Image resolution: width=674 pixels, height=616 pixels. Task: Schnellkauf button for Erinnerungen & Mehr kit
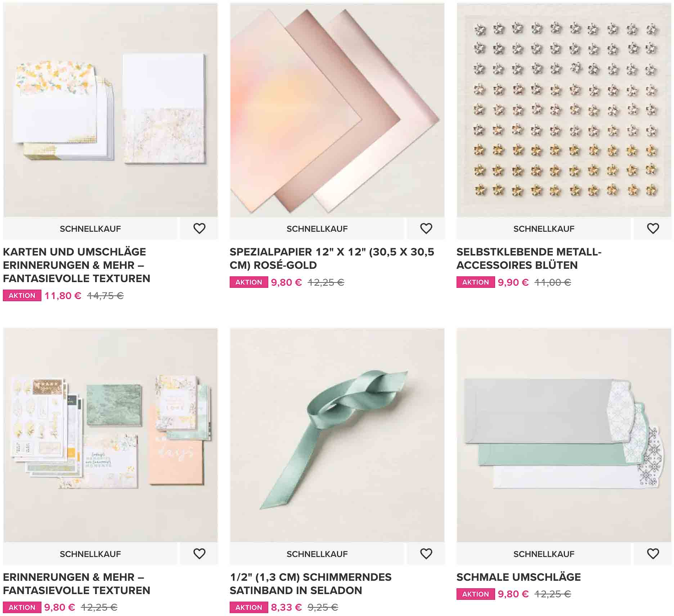point(90,554)
